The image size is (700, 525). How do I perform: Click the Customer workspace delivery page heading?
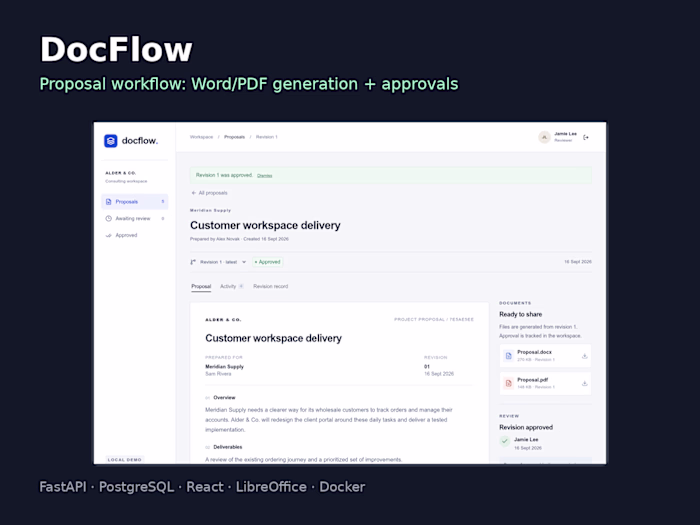[x=265, y=225]
